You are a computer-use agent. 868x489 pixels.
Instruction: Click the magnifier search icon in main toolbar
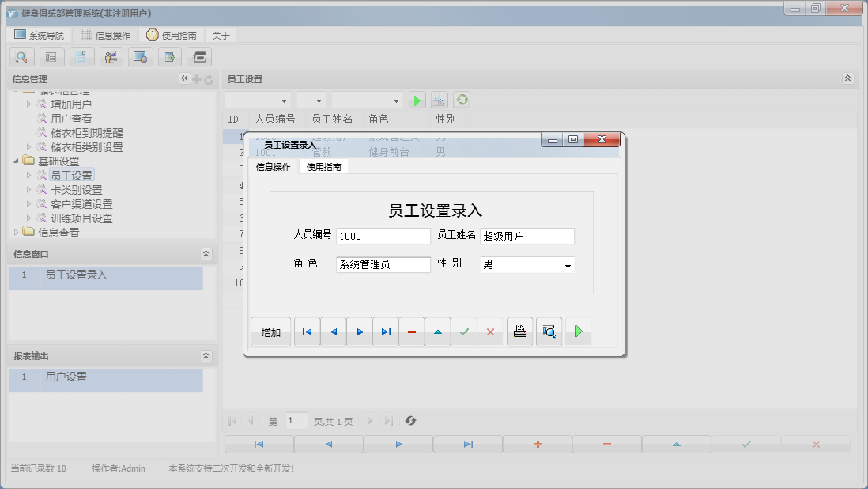[21, 57]
